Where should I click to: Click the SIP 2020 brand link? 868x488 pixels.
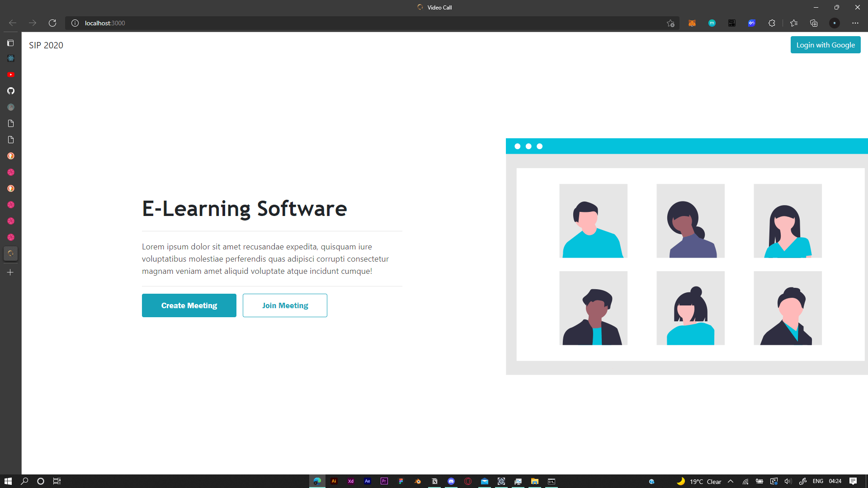[x=46, y=45]
